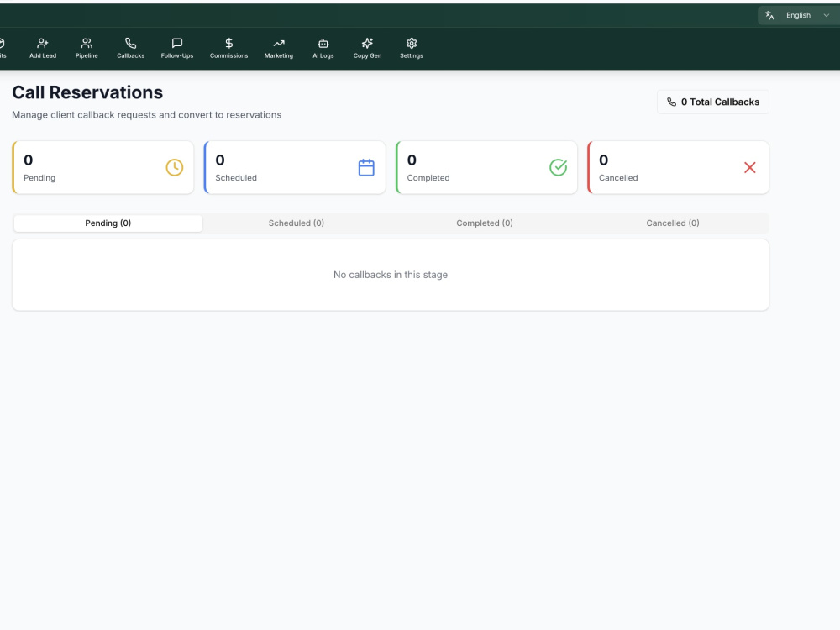
Task: Click the blue calendar icon on Scheduled card
Action: [x=366, y=168]
